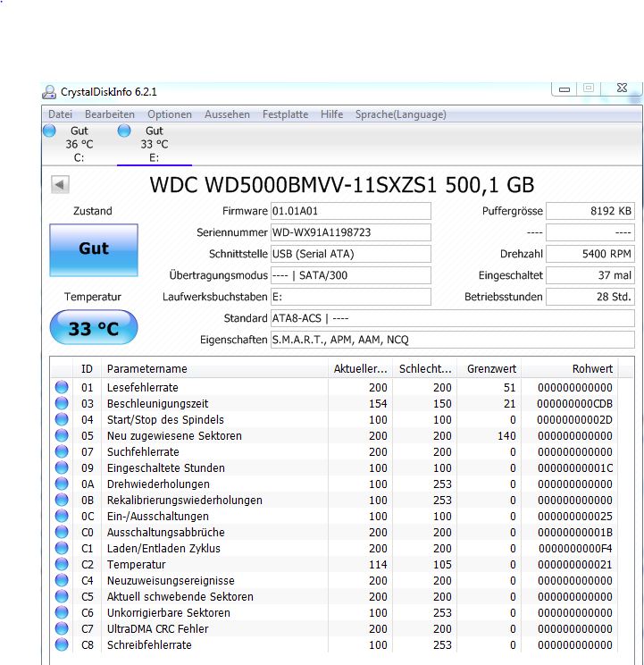
Task: Click the Seriennummer field WD-WX91A1198723
Action: [351, 232]
